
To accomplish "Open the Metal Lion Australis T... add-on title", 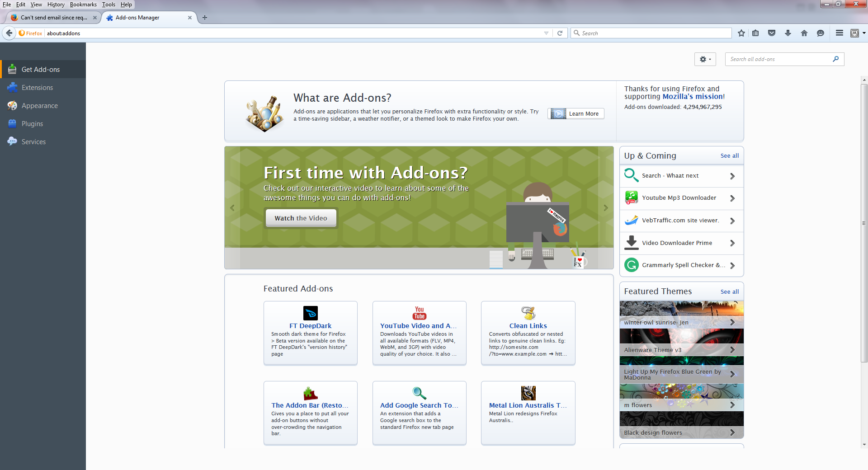I will coord(528,405).
